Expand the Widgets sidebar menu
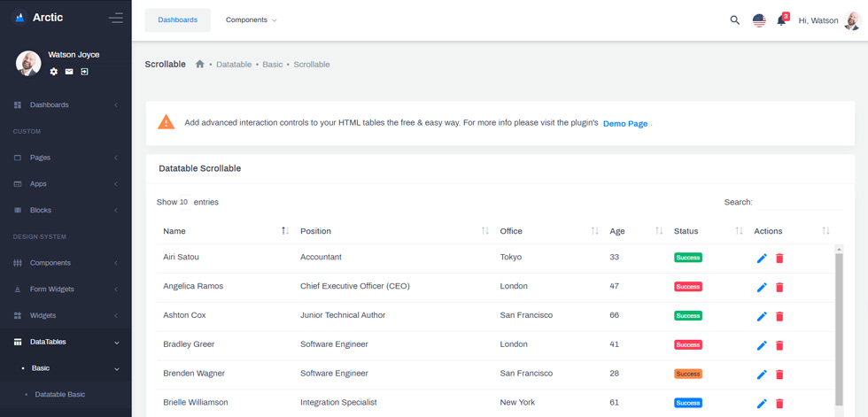The image size is (868, 417). (x=66, y=315)
